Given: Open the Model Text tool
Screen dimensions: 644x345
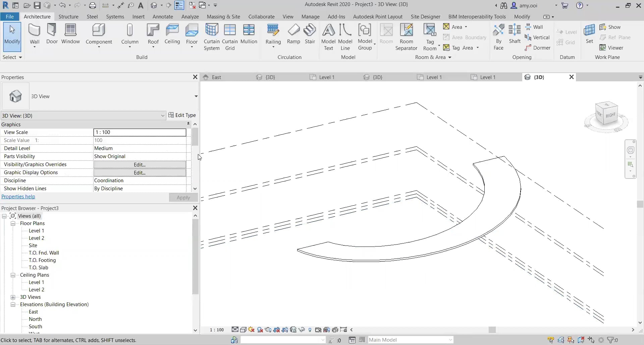Looking at the screenshot, I should pos(328,36).
